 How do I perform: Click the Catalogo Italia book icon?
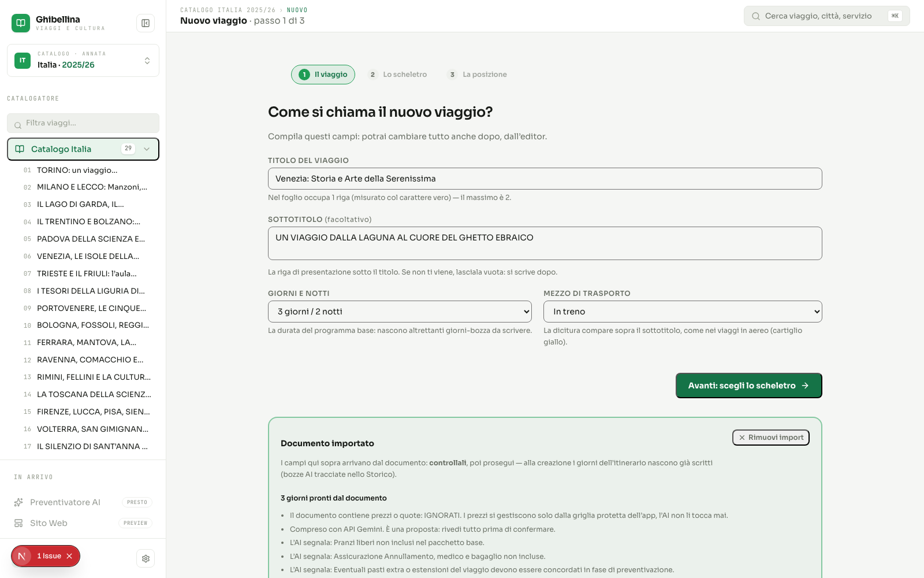coord(20,149)
